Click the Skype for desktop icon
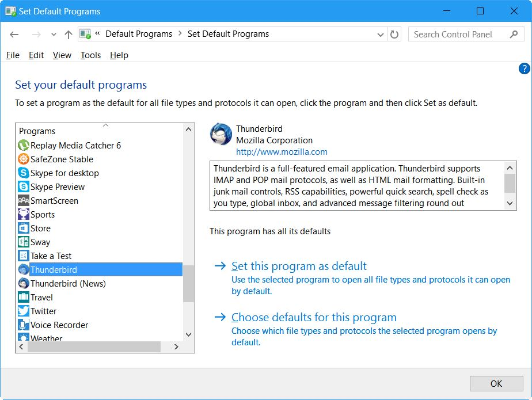532x400 pixels. (x=24, y=173)
